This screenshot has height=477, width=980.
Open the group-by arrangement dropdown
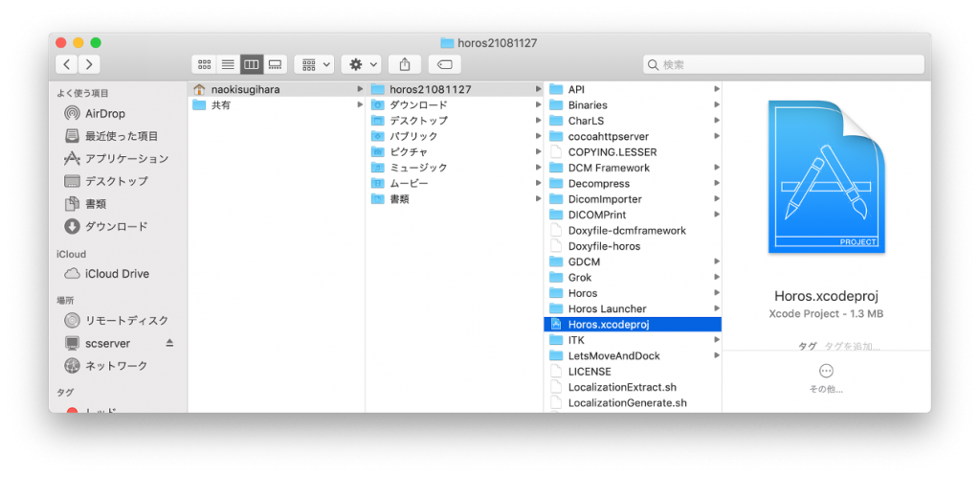(314, 64)
